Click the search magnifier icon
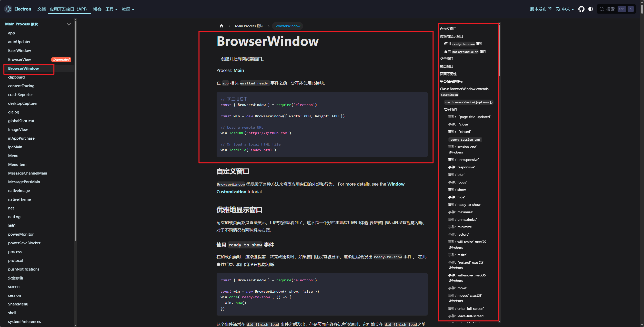The image size is (644, 327). (x=601, y=9)
